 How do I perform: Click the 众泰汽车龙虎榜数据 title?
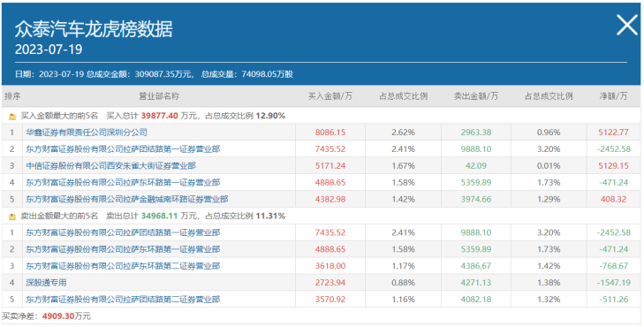94,29
